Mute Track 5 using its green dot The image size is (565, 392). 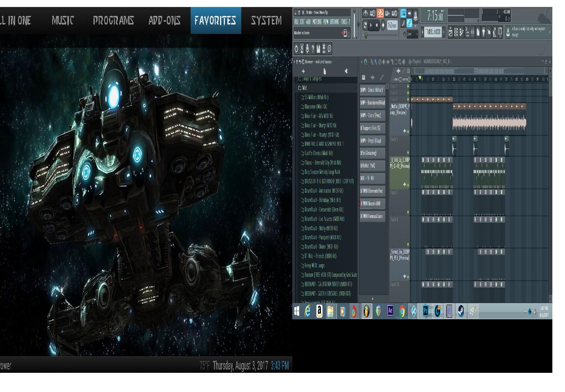tap(408, 153)
